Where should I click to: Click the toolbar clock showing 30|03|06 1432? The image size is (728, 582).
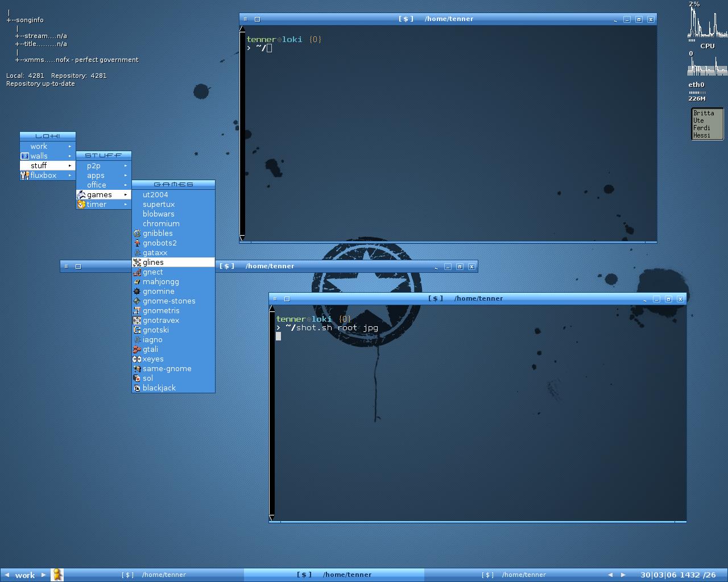(x=678, y=575)
